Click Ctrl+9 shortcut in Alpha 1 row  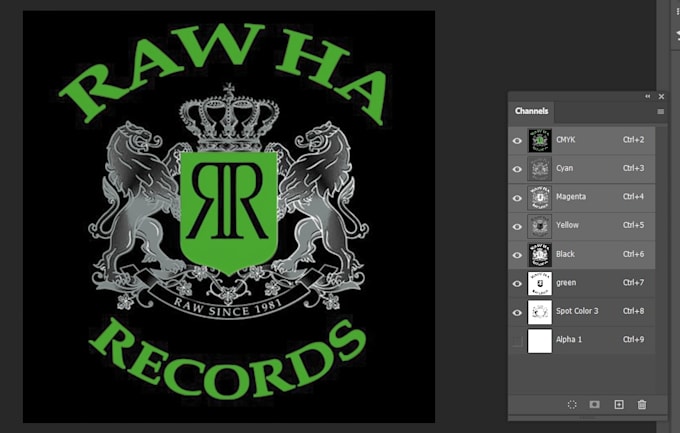tap(634, 339)
